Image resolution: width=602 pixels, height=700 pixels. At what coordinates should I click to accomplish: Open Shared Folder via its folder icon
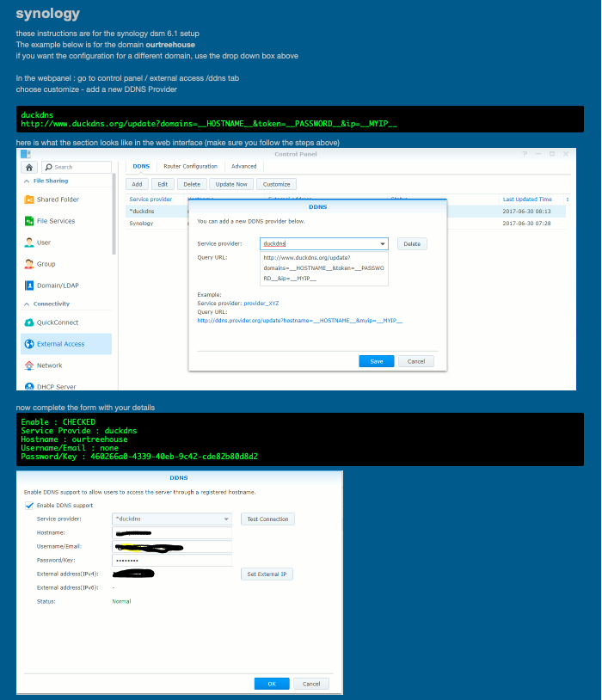[28, 200]
